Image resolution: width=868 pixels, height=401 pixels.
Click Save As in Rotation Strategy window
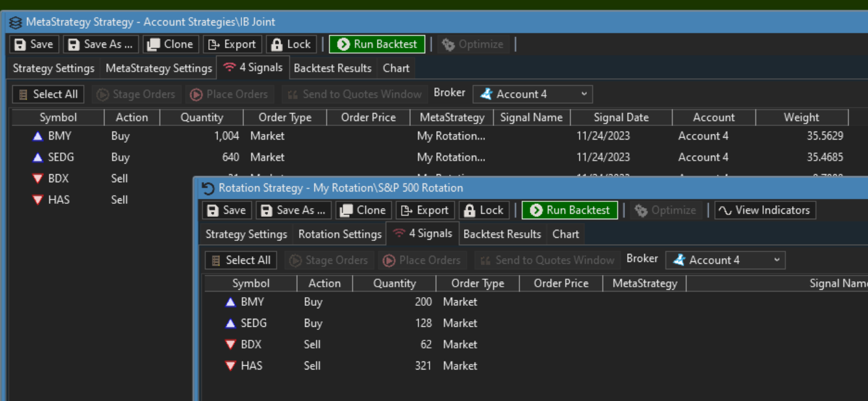pyautogui.click(x=293, y=210)
